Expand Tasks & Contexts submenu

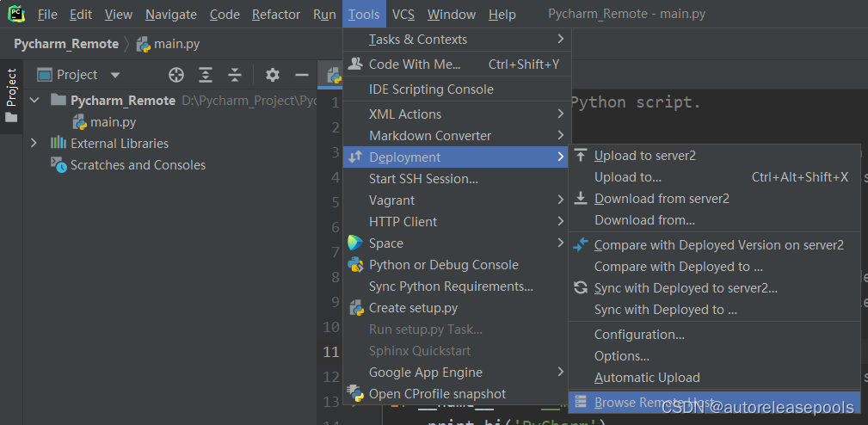560,39
